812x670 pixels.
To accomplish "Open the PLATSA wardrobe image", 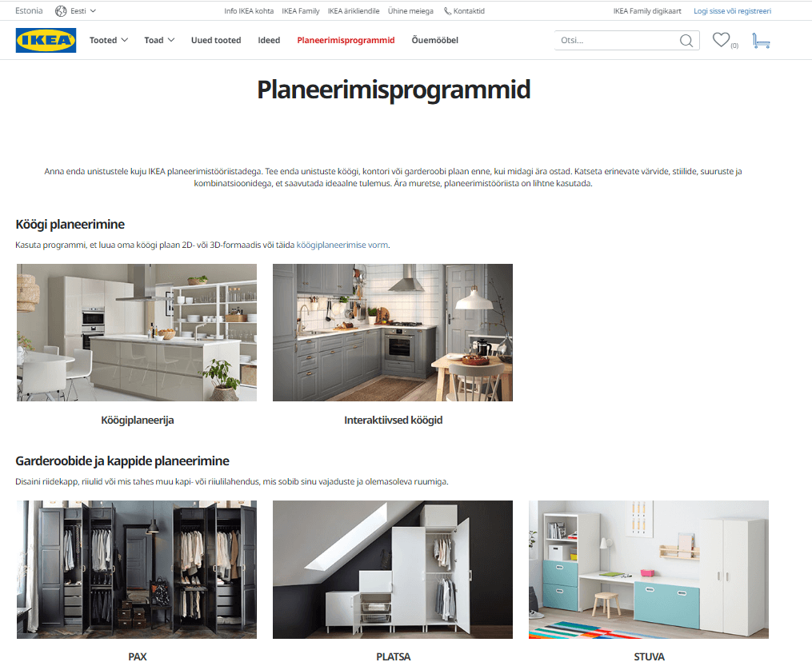I will 393,569.
